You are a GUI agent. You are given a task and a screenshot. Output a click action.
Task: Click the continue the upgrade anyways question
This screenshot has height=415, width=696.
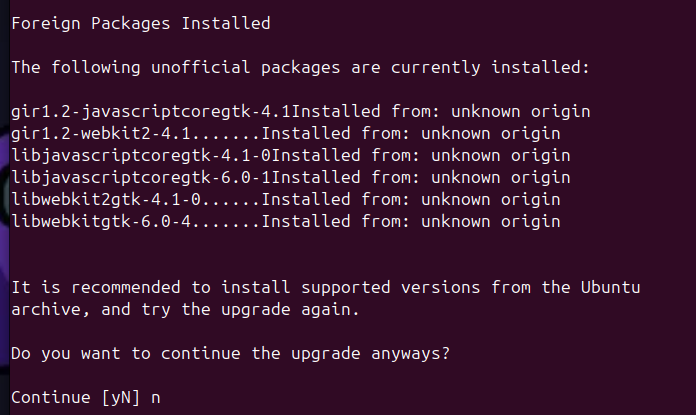(230, 354)
